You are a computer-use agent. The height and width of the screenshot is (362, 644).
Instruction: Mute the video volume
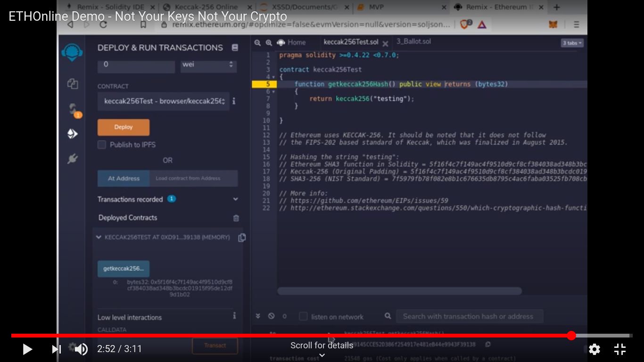[x=81, y=349]
